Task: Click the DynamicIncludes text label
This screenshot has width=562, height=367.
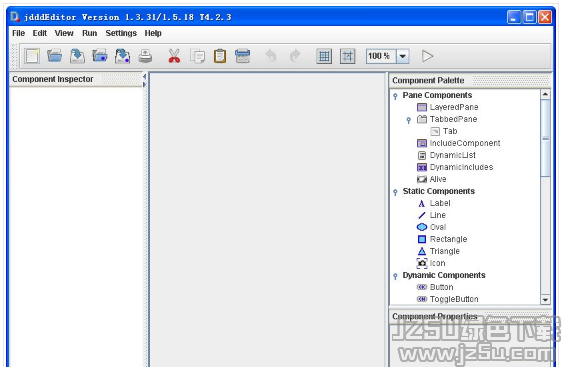Action: 461,167
